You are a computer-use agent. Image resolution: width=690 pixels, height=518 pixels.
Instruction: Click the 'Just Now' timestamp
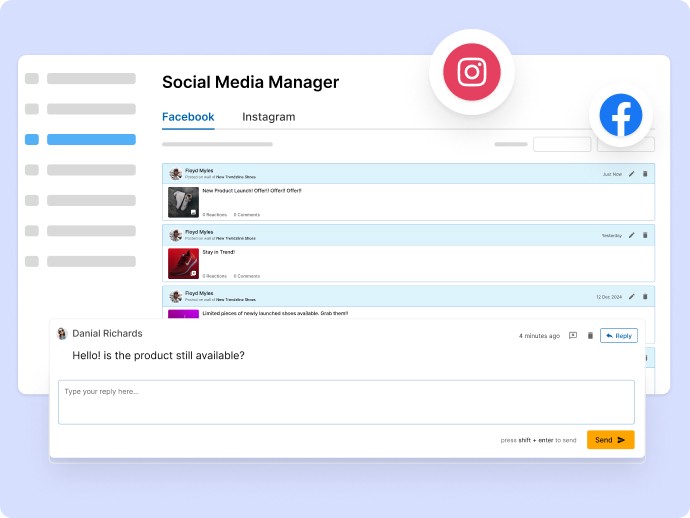pos(612,174)
